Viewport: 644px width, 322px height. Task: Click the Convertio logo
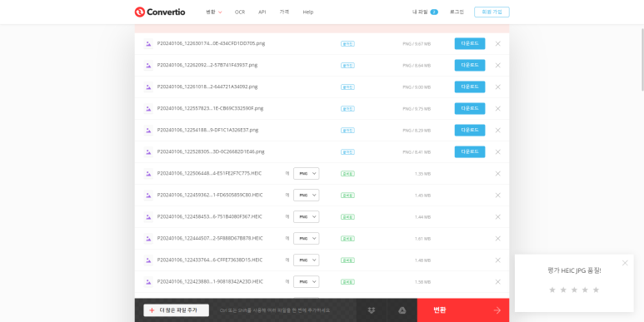[x=160, y=12]
